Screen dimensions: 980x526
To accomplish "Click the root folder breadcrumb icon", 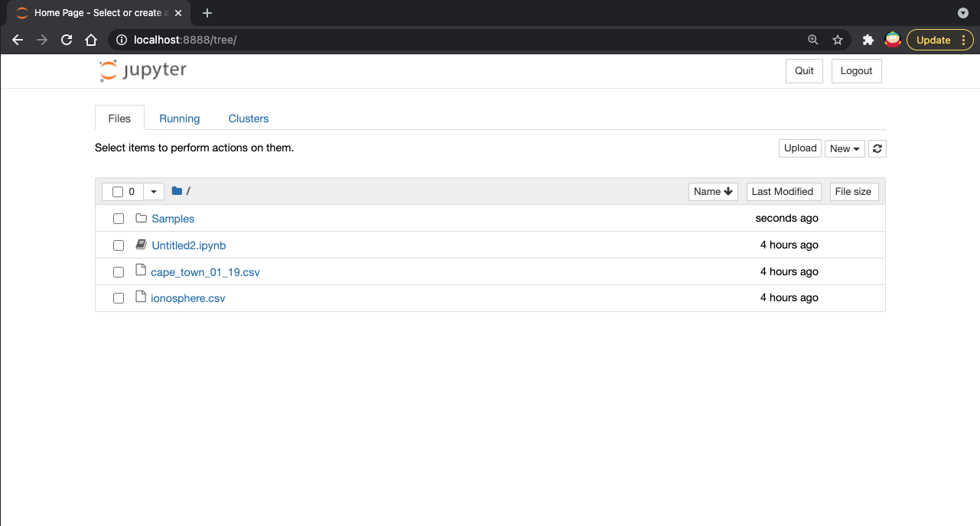I will click(177, 191).
